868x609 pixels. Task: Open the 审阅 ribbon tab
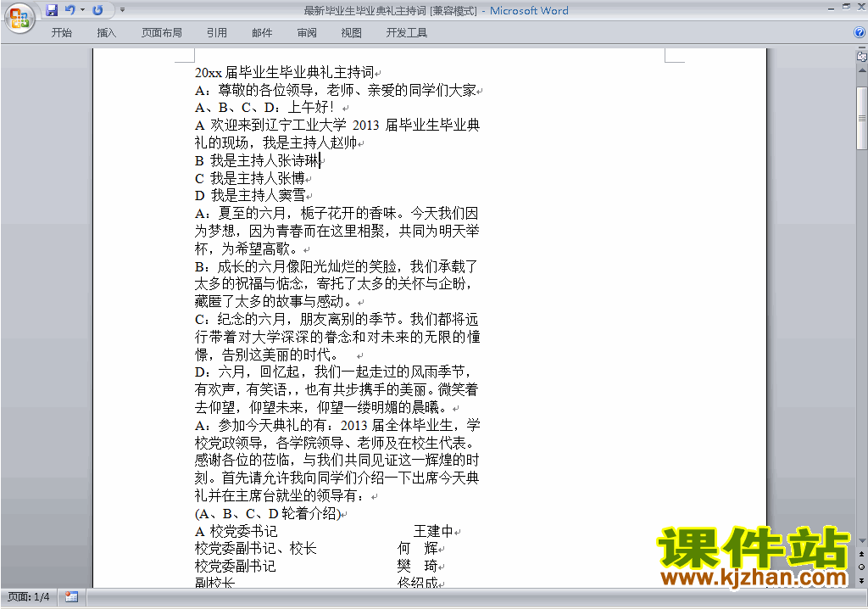pos(307,33)
